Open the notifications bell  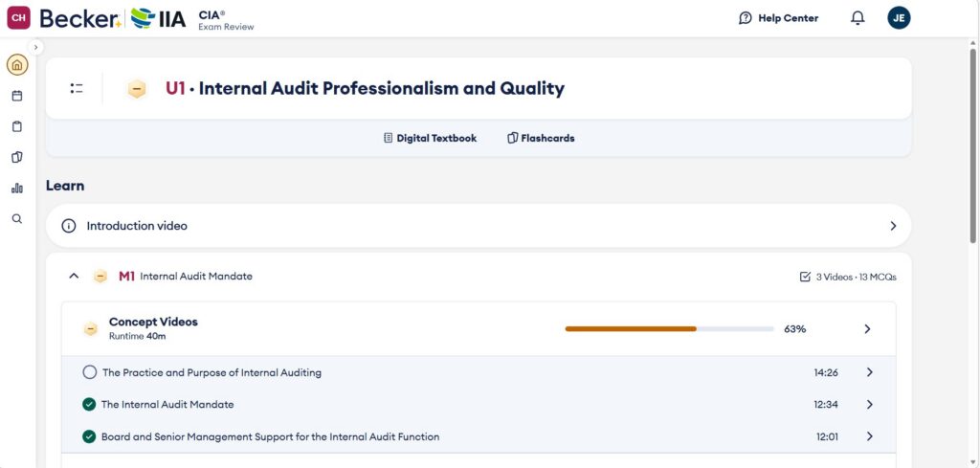click(857, 18)
